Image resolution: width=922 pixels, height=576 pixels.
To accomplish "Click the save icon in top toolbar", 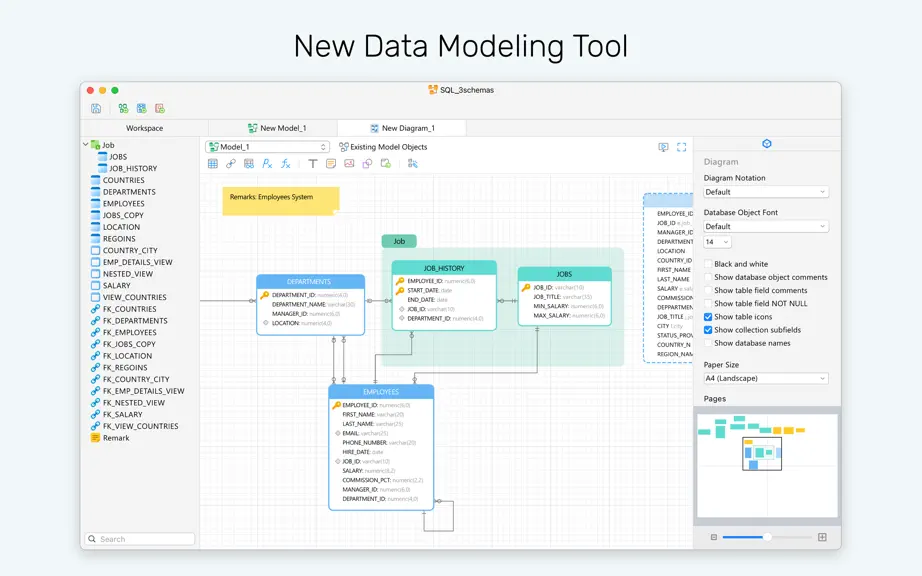I will coord(96,108).
